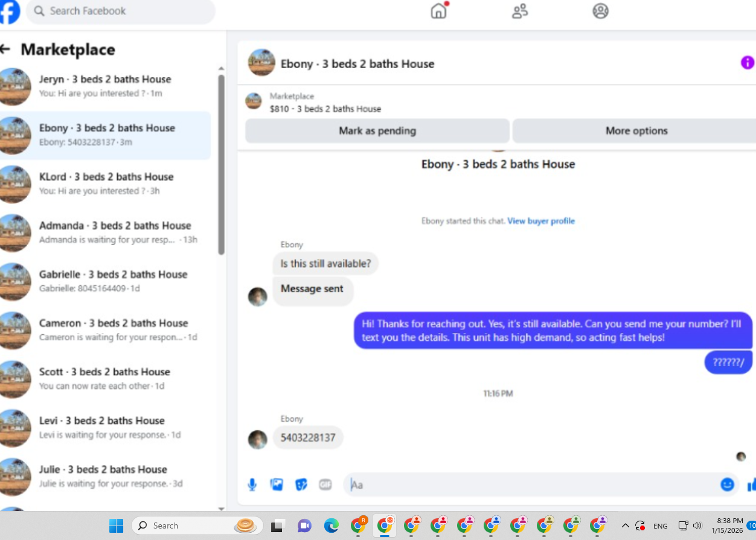This screenshot has height=540, width=756.
Task: Click the seen receipt avatar
Action: click(x=741, y=457)
